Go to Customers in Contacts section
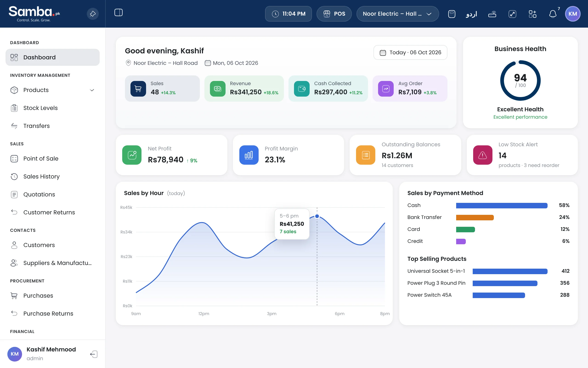The height and width of the screenshot is (368, 588). tap(52, 245)
